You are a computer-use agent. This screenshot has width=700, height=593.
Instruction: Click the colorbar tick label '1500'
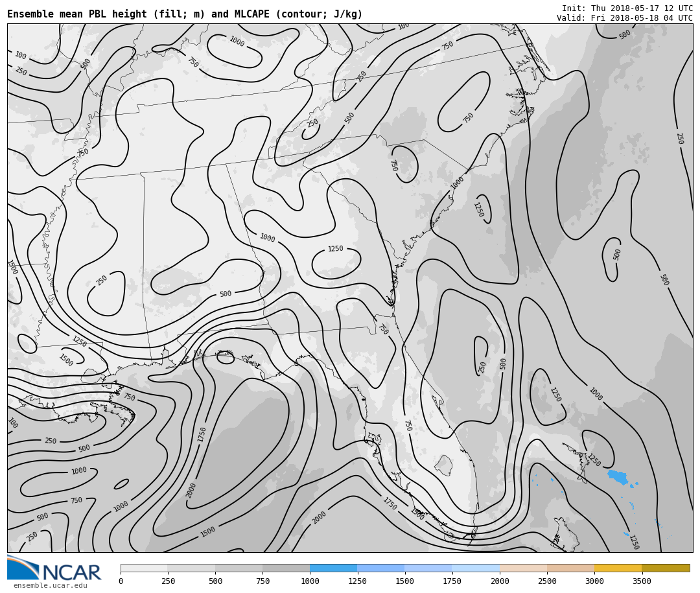pyautogui.click(x=405, y=581)
